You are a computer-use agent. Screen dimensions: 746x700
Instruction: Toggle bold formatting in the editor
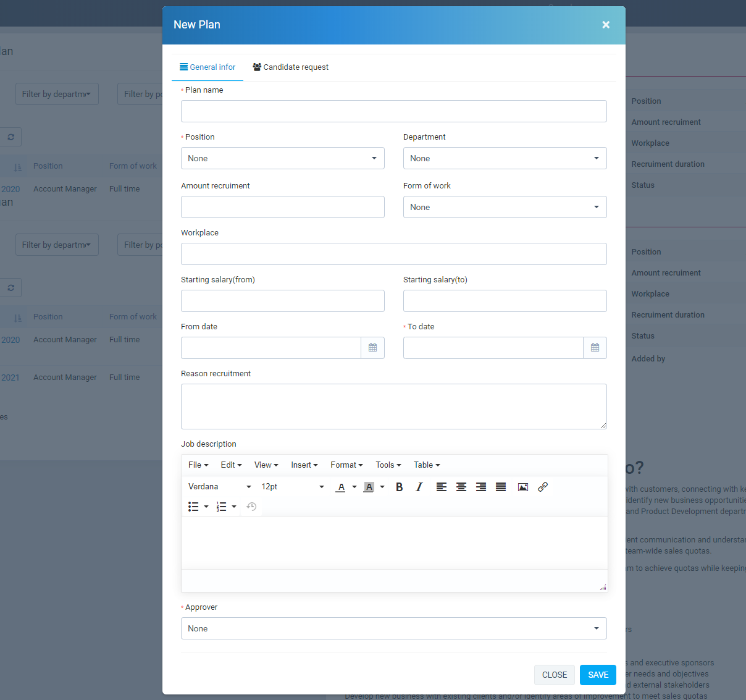point(399,487)
